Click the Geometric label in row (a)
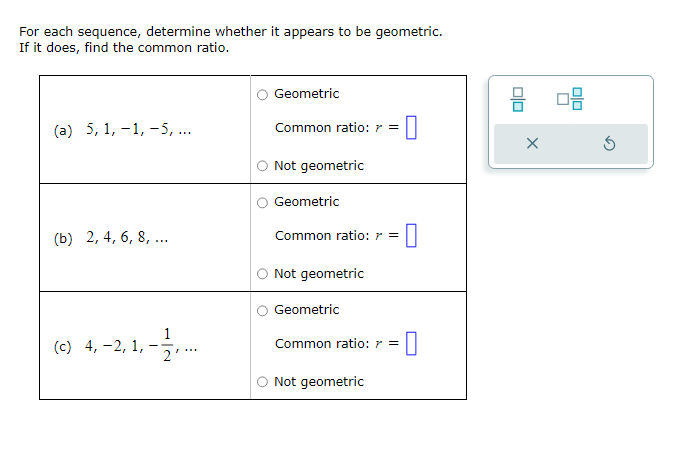Image resolution: width=697 pixels, height=460 pixels. click(307, 94)
